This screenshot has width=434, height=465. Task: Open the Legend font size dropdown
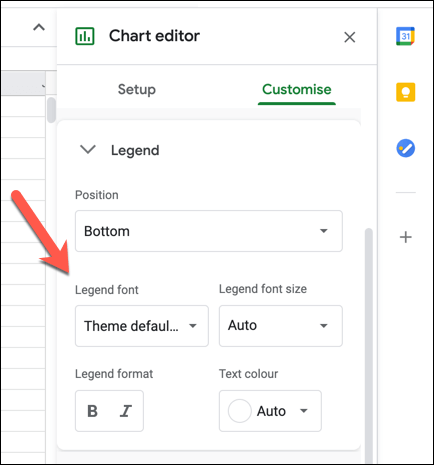(x=280, y=326)
